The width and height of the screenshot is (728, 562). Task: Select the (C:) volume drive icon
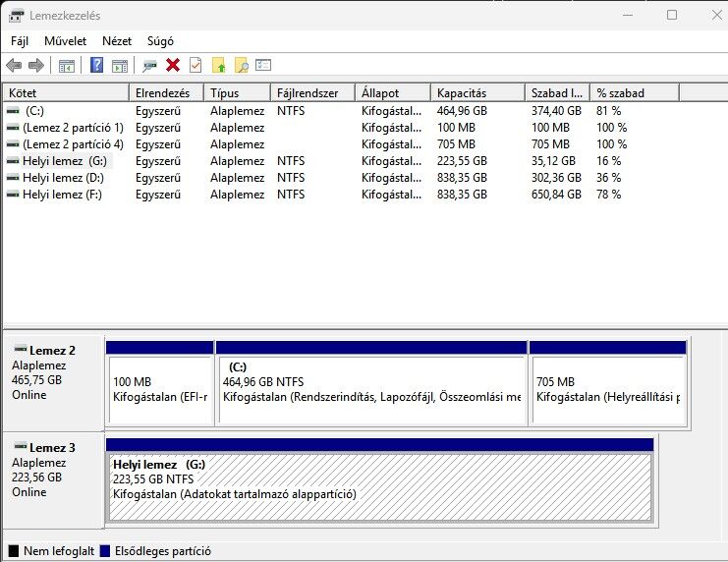pyautogui.click(x=13, y=111)
